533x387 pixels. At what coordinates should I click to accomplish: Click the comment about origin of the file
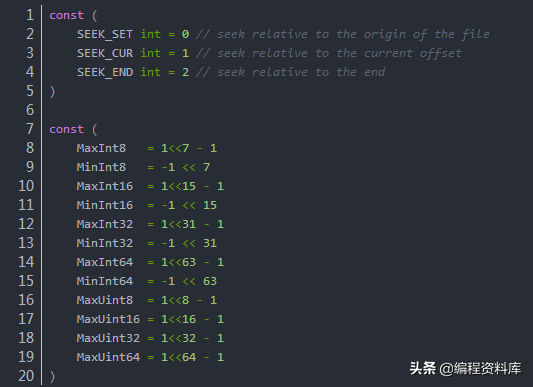coord(343,34)
